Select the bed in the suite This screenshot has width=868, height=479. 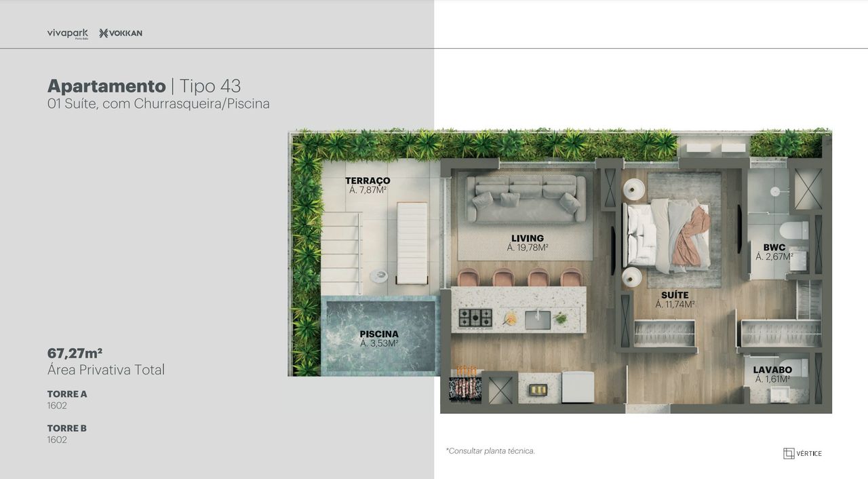pos(668,234)
